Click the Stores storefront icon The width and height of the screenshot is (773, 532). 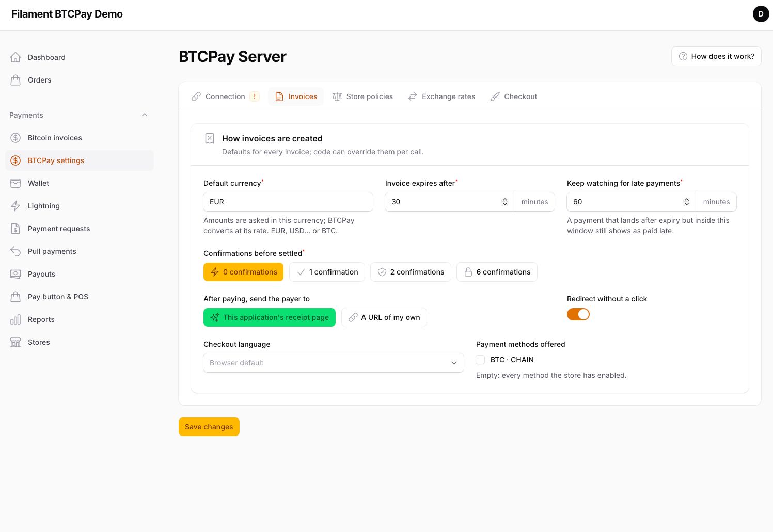click(15, 342)
